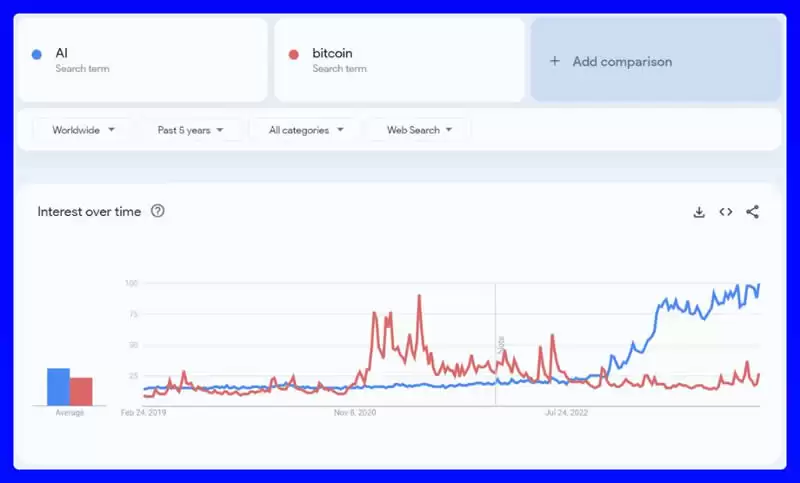Screen dimensions: 800x483
Task: Open help tooltip beside Interest over time
Action: pyautogui.click(x=157, y=211)
